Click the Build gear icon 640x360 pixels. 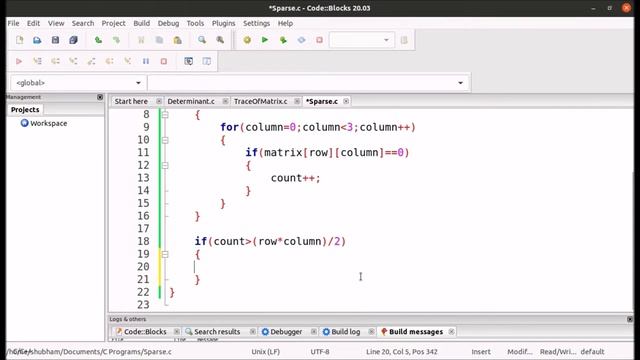[247, 40]
